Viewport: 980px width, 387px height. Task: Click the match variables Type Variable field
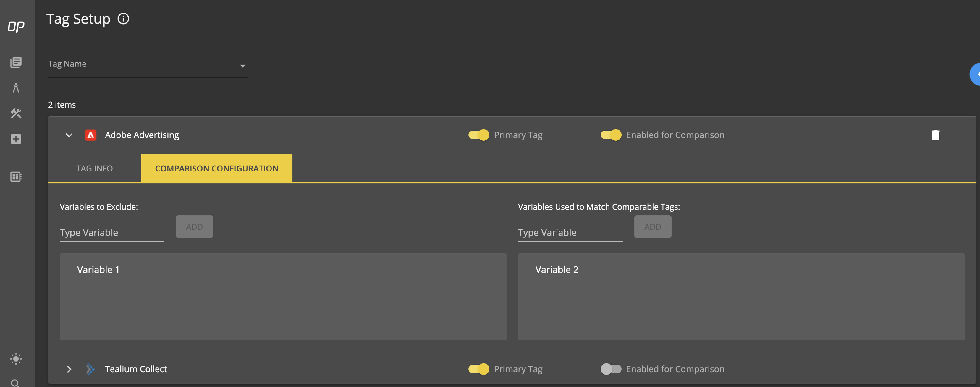coord(569,232)
